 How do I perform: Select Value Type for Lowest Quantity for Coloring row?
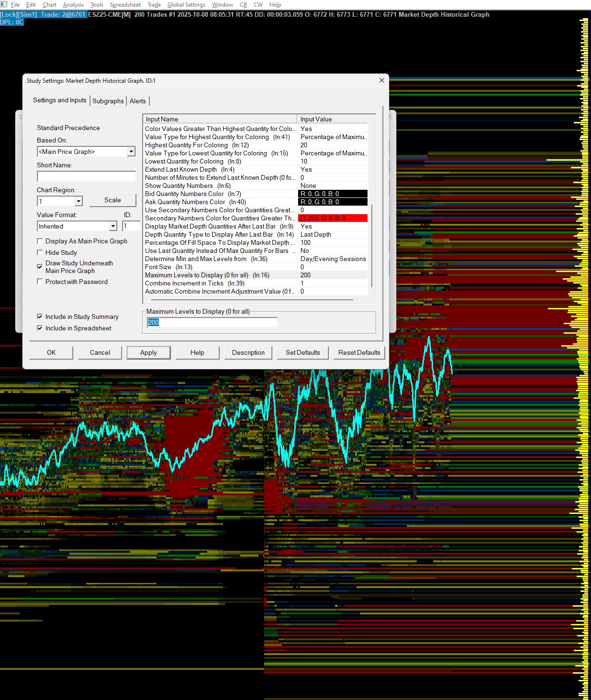click(256, 153)
